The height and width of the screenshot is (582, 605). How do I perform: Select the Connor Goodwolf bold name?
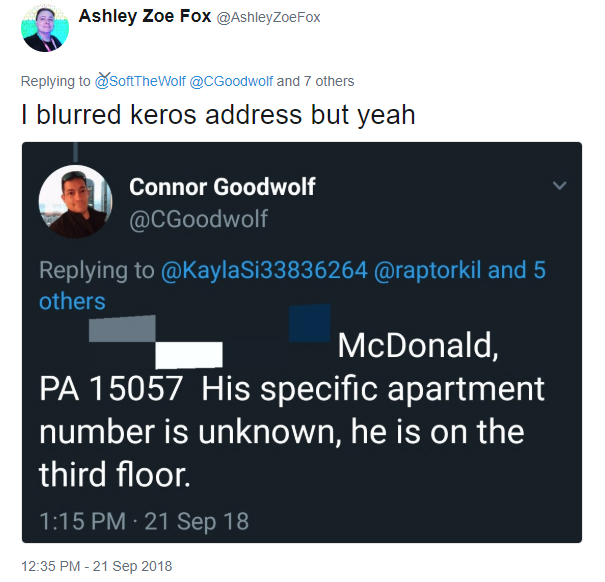click(x=222, y=187)
